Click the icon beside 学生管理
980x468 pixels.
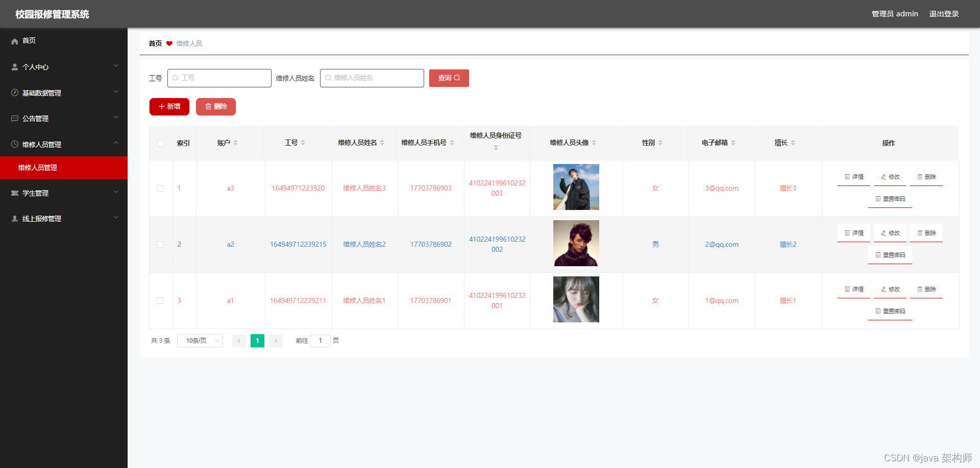tap(15, 193)
